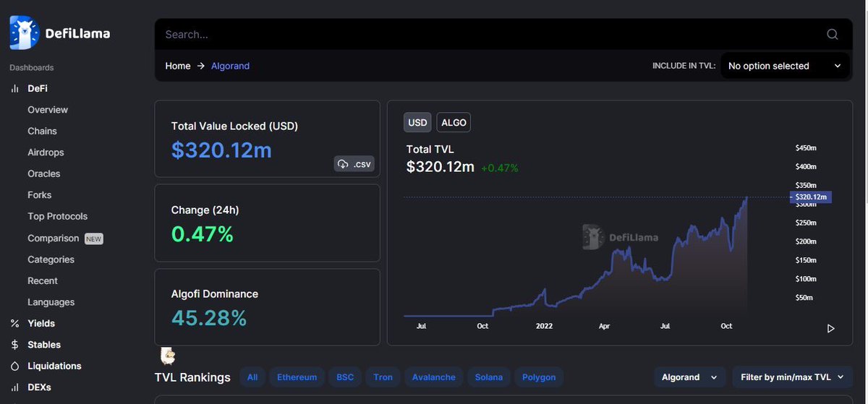Click the Change (24h) 0.47% value
Image resolution: width=868 pixels, height=404 pixels.
pyautogui.click(x=203, y=234)
